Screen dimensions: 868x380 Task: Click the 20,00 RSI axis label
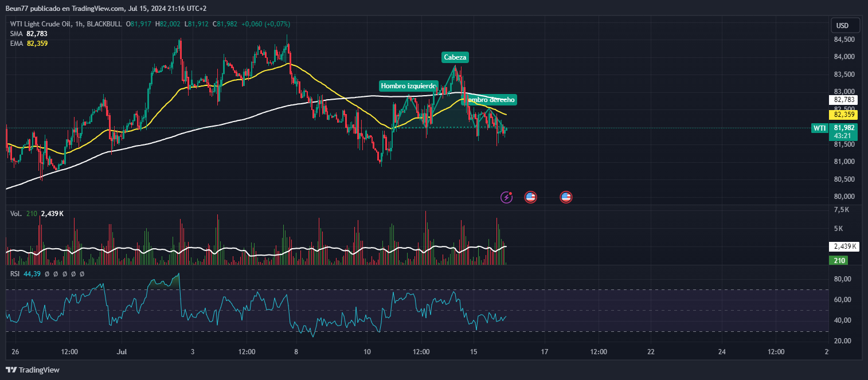[x=843, y=341]
